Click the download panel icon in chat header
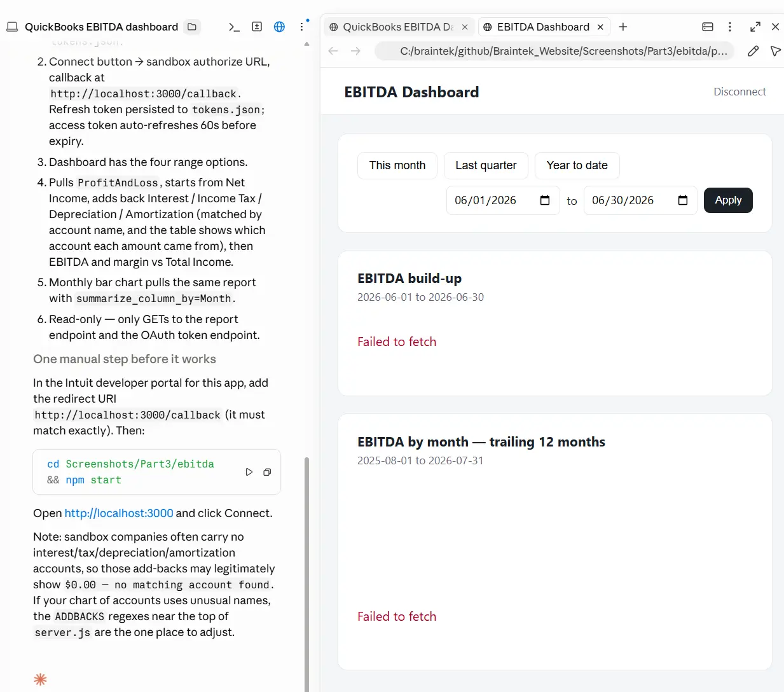 pyautogui.click(x=257, y=27)
